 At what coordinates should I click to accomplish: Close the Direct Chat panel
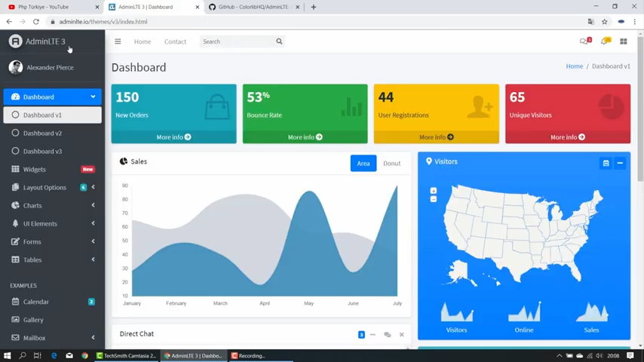[x=401, y=334]
